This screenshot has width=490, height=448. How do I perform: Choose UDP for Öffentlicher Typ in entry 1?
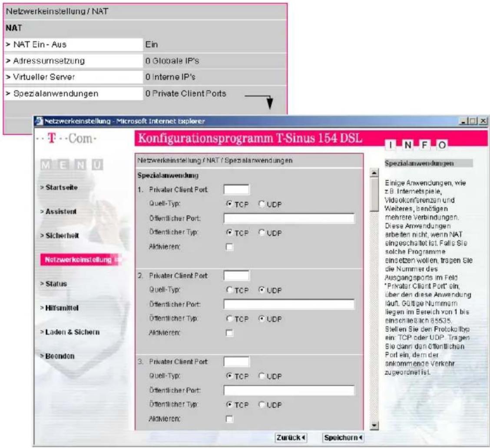click(262, 232)
